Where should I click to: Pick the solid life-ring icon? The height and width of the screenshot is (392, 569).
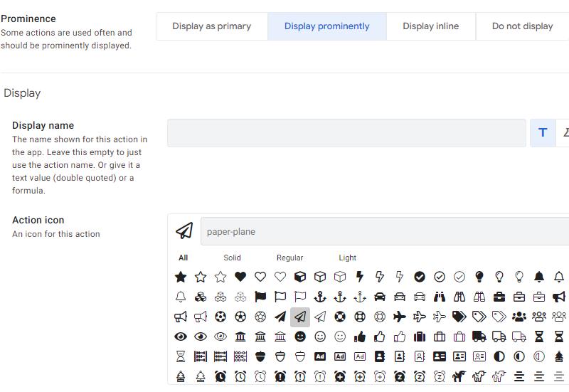(340, 317)
